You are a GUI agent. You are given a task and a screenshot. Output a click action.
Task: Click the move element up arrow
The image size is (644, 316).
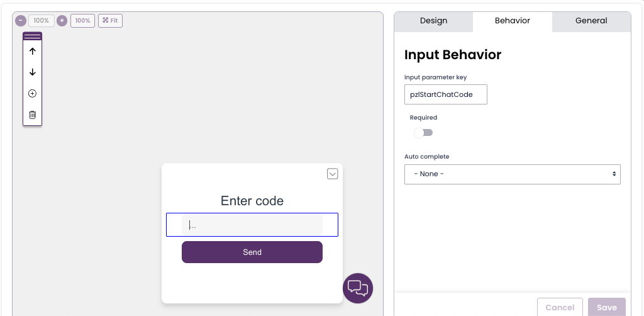point(33,52)
